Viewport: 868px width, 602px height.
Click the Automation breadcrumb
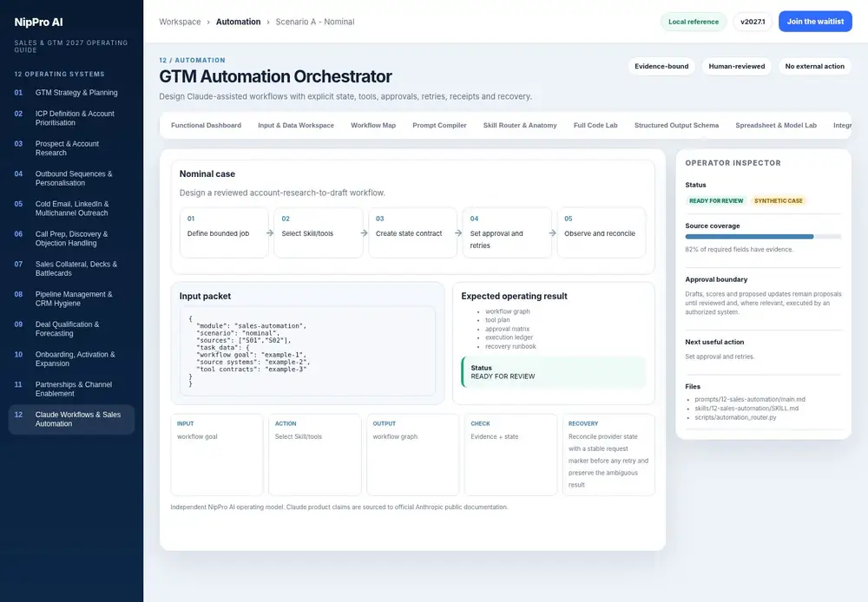click(238, 22)
